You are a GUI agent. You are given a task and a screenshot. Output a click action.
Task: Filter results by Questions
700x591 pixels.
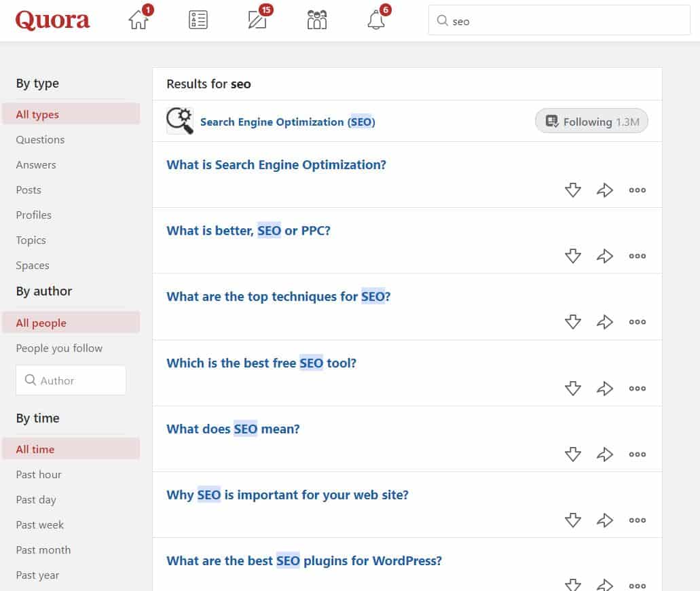pos(40,140)
